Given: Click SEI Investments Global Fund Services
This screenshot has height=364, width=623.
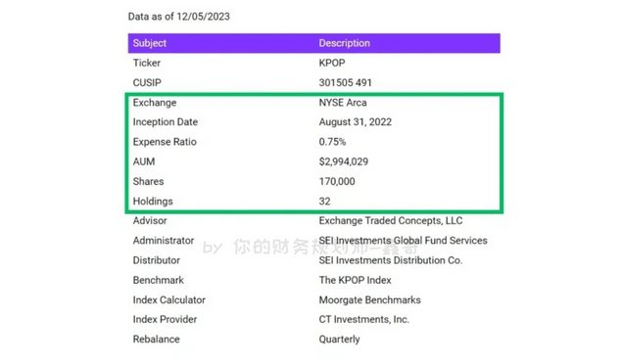Looking at the screenshot, I should click(x=403, y=241).
